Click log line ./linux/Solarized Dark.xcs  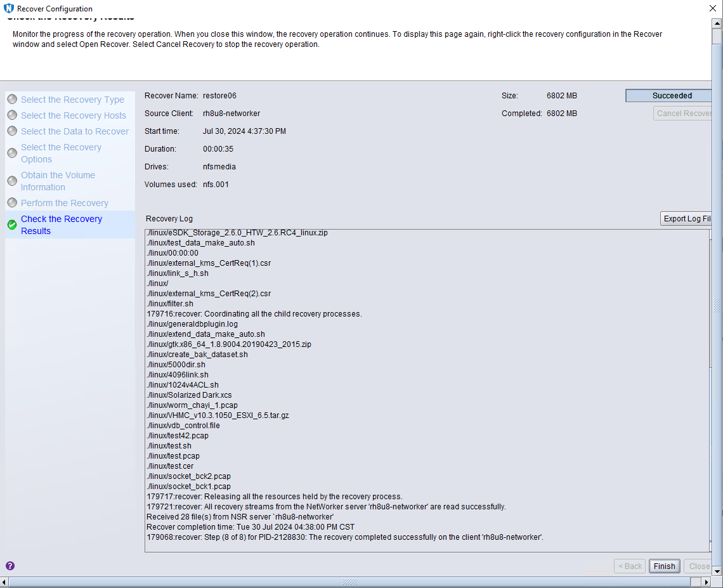click(189, 395)
